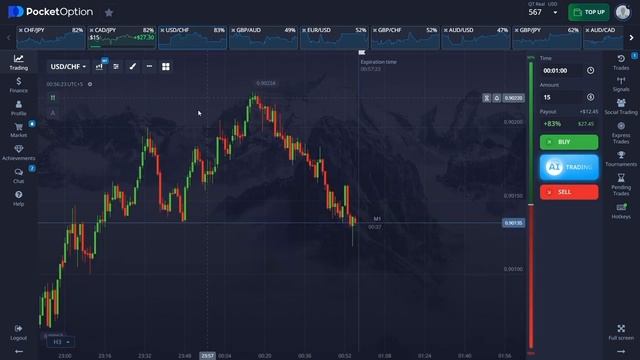Click the PocketOption logo
The width and height of the screenshot is (640, 360).
pos(50,12)
